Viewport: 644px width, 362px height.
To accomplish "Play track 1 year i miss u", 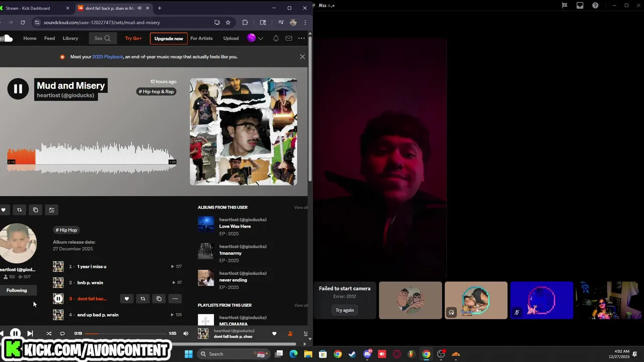I will coord(92,266).
